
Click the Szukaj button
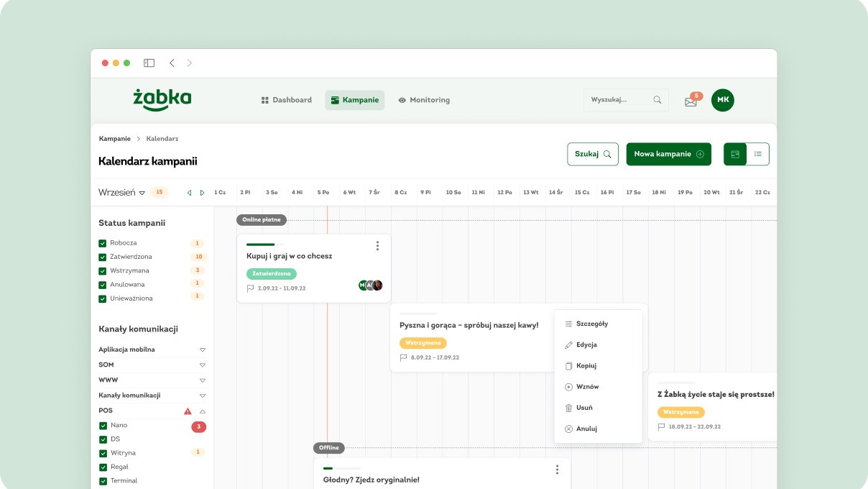click(x=593, y=154)
